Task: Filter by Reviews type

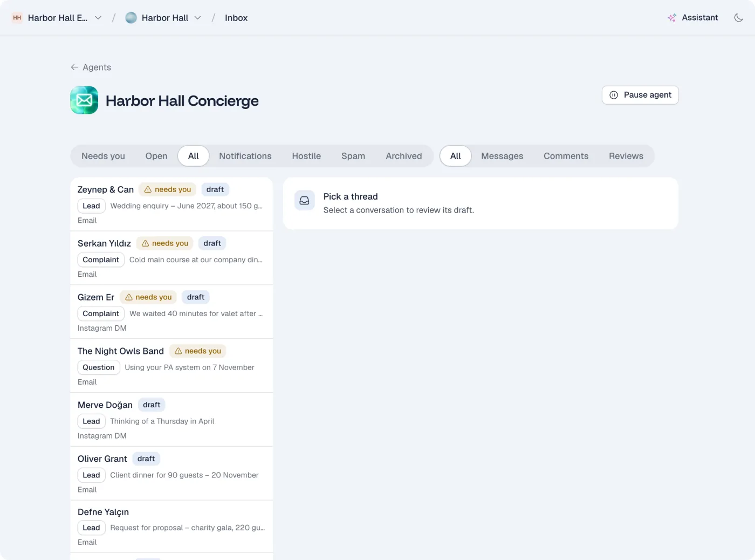Action: (x=626, y=156)
